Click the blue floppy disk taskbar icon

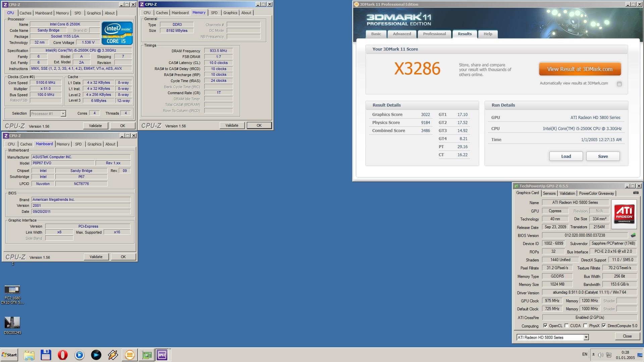coord(46,355)
